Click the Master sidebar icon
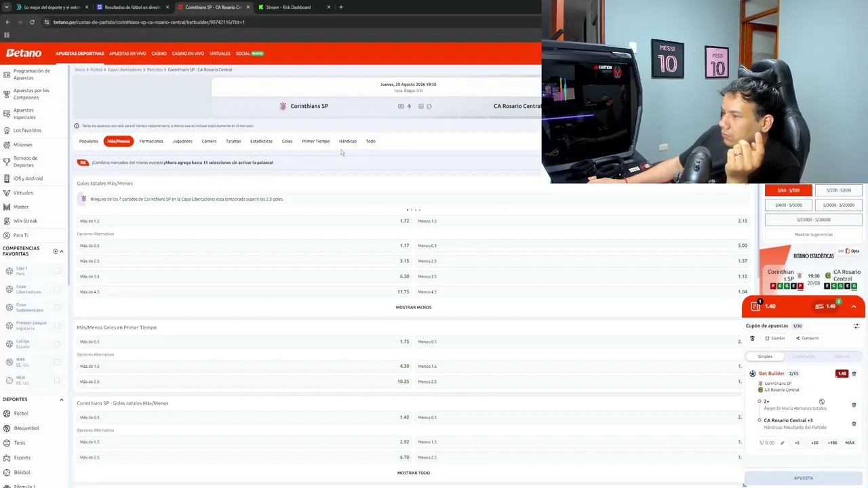The height and width of the screenshot is (488, 868). pyautogui.click(x=7, y=207)
